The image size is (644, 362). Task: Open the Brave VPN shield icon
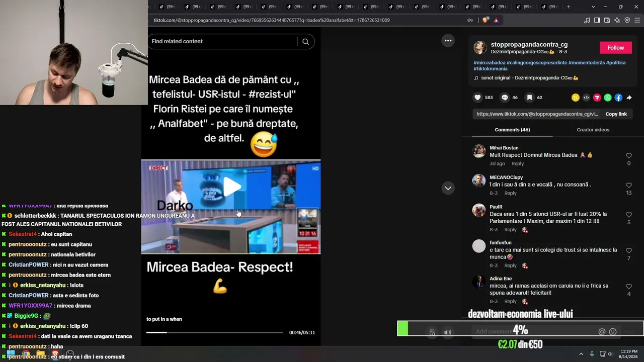(627, 20)
